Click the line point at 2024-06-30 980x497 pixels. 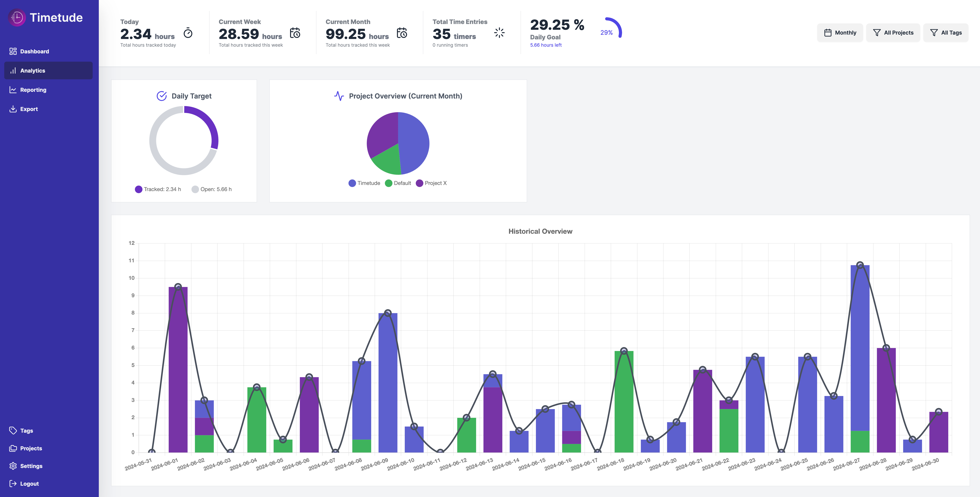point(938,412)
